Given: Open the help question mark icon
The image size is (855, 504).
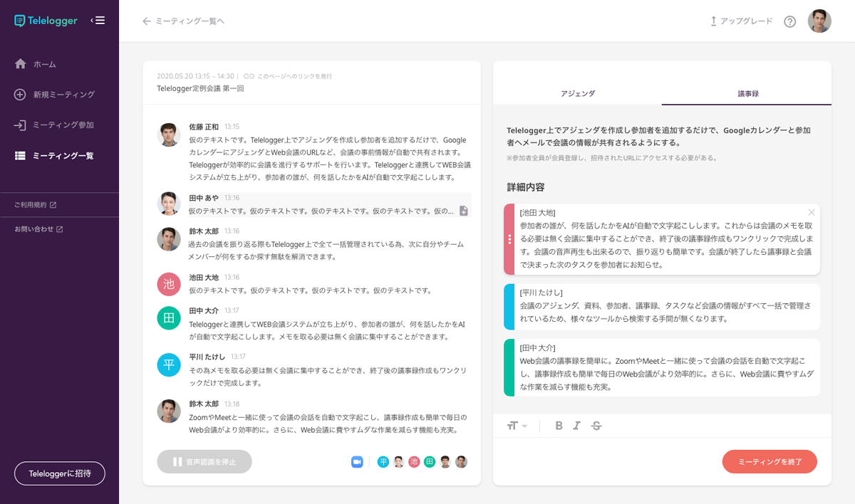Looking at the screenshot, I should [789, 21].
